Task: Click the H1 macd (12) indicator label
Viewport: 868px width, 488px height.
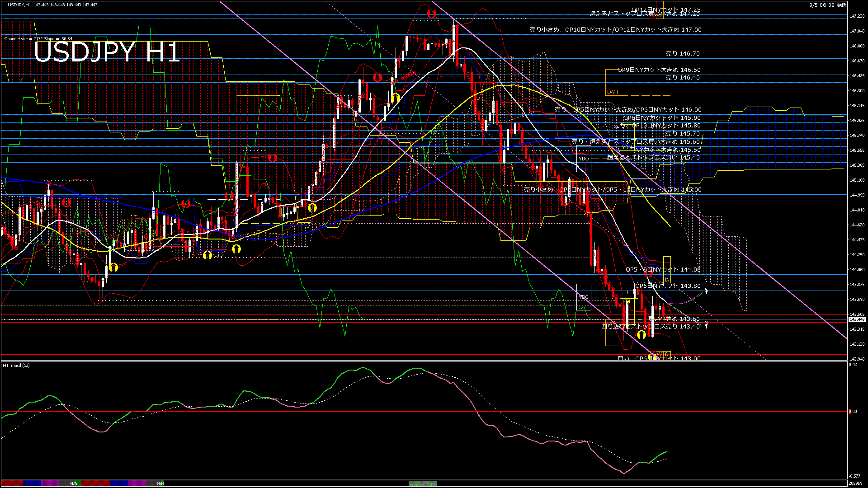Action: pyautogui.click(x=16, y=365)
